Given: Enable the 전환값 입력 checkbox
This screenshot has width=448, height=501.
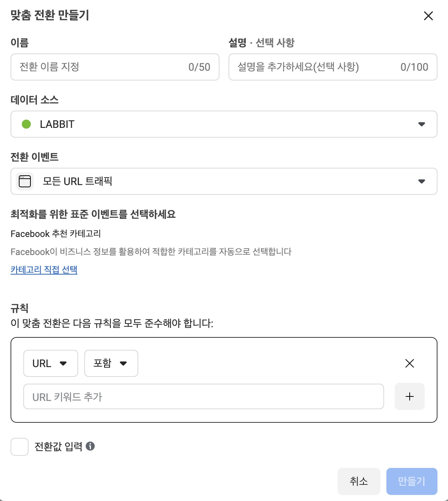Looking at the screenshot, I should point(20,447).
